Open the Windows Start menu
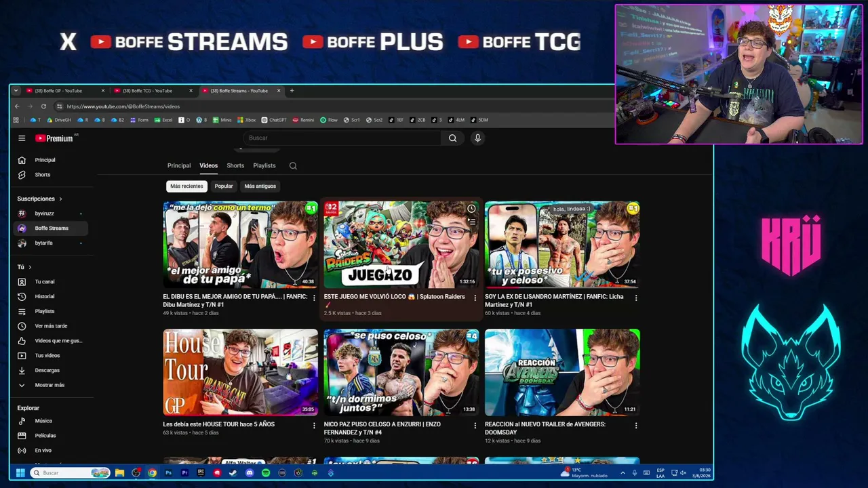868x488 pixels. pyautogui.click(x=20, y=472)
